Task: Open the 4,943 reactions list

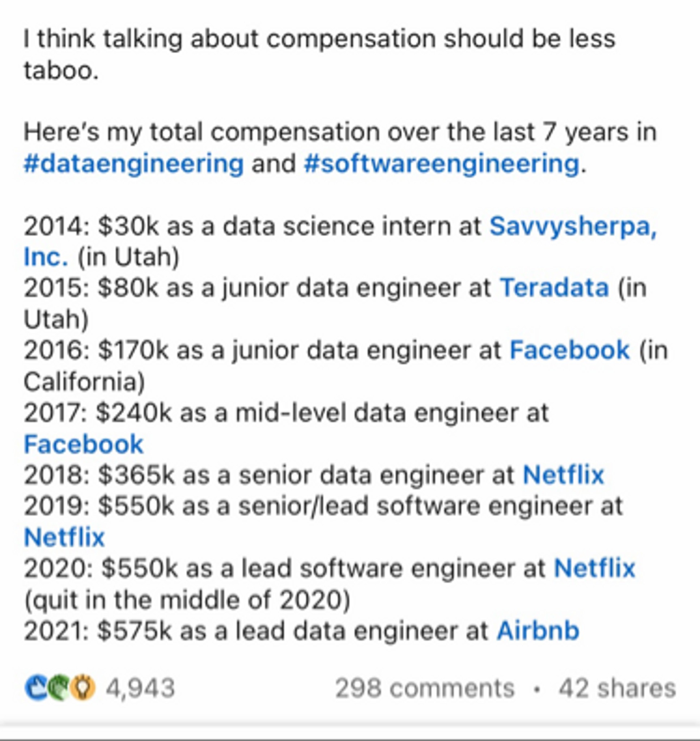Action: pos(140,688)
